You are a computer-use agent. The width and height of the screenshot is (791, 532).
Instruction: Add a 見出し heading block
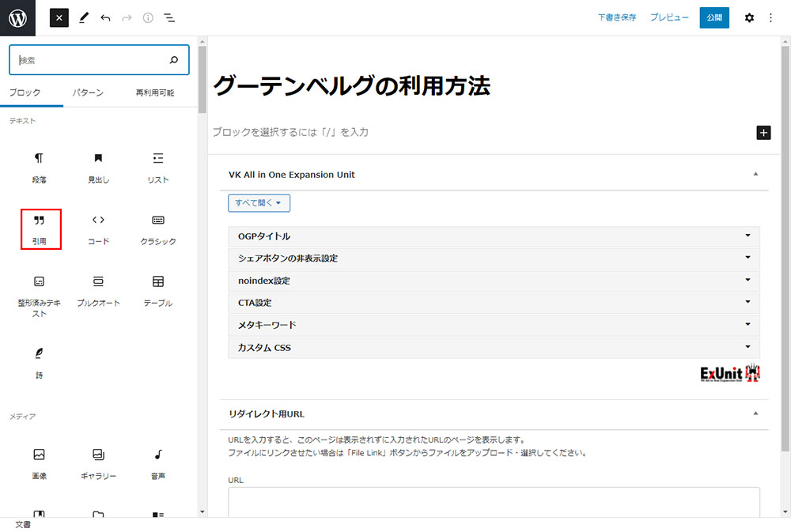click(98, 167)
